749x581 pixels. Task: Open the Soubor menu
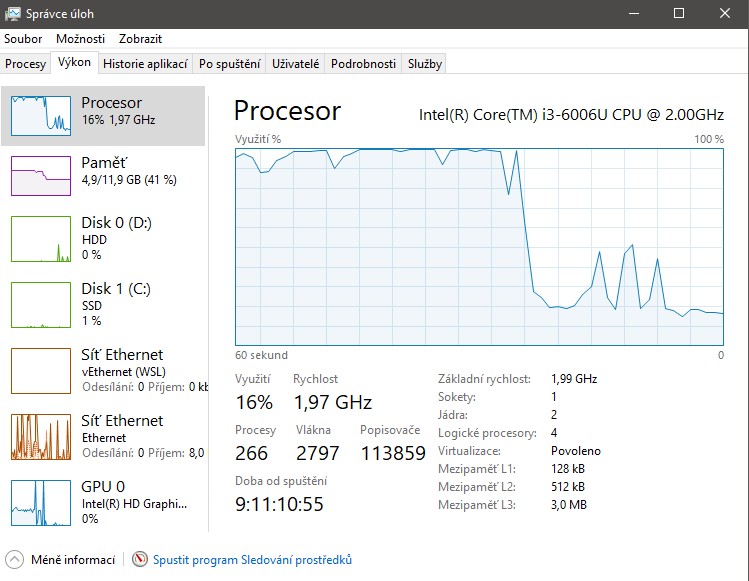tap(23, 39)
